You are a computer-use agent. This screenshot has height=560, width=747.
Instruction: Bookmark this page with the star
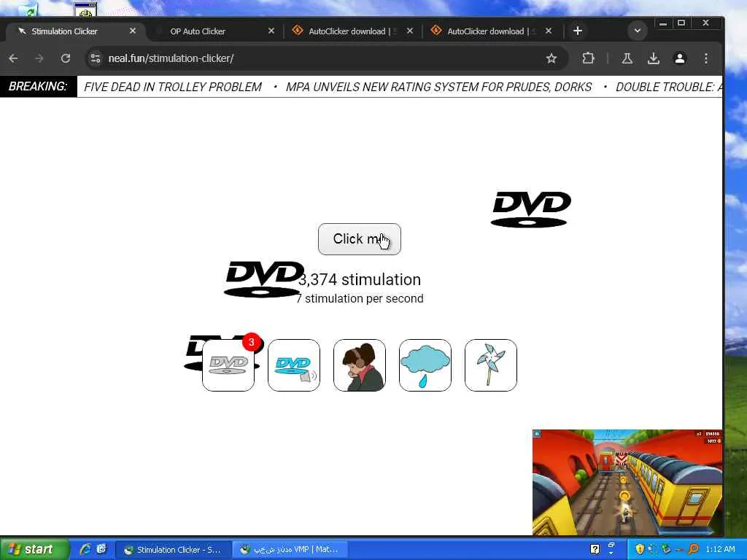[551, 58]
